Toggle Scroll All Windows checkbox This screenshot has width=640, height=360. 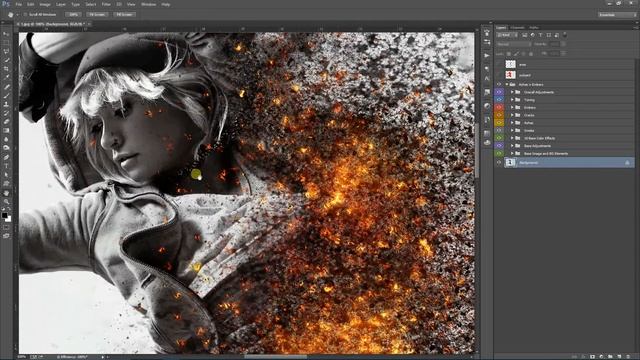pyautogui.click(x=25, y=14)
